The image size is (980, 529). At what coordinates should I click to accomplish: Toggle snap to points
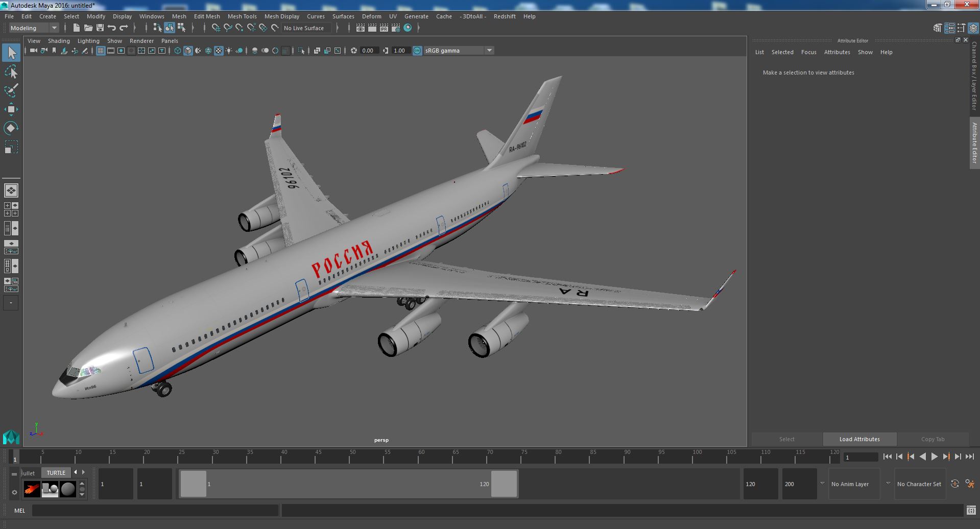pos(240,28)
